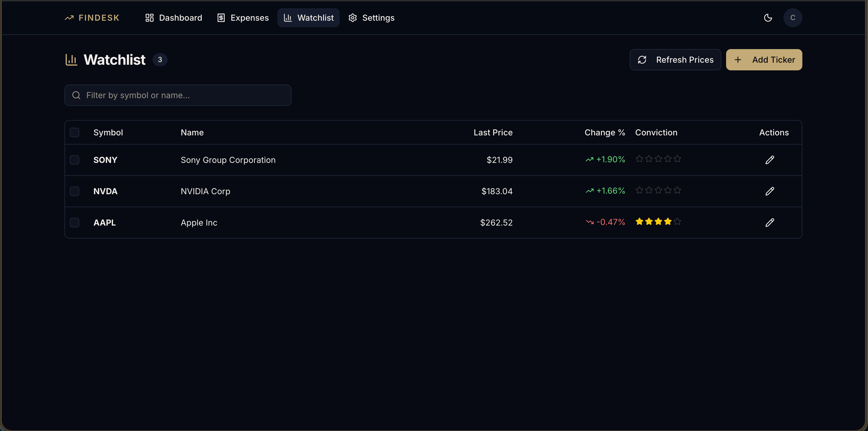Select the Dashboard grid icon
The image size is (868, 431).
tap(149, 17)
